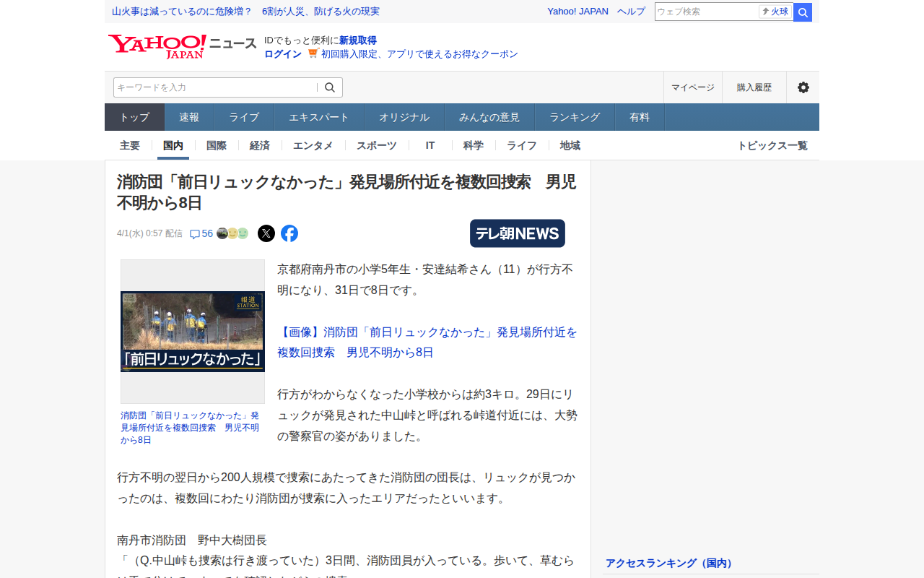This screenshot has height=578, width=924.
Task: Open the 【画像】消防団 image link in article
Action: click(x=427, y=342)
